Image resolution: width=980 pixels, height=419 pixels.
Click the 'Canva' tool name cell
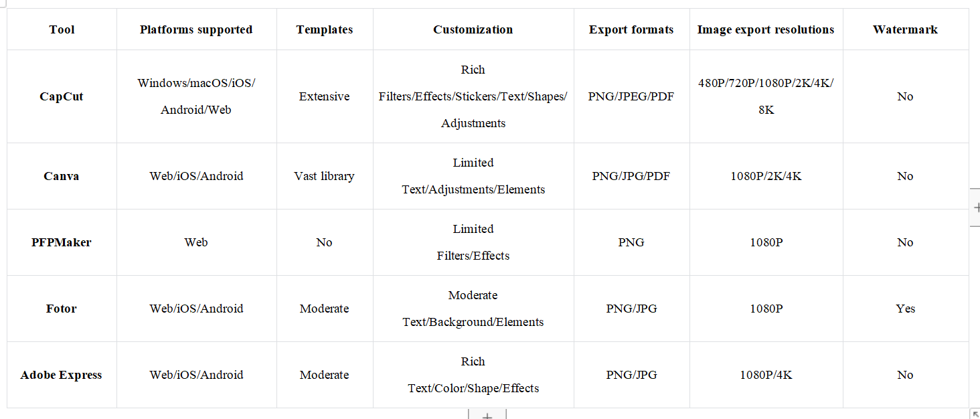tap(62, 176)
